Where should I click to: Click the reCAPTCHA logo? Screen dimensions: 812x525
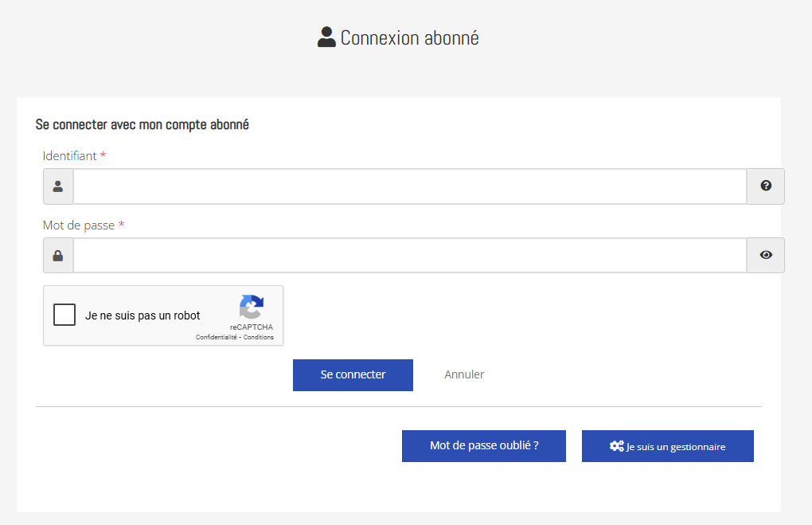(251, 307)
